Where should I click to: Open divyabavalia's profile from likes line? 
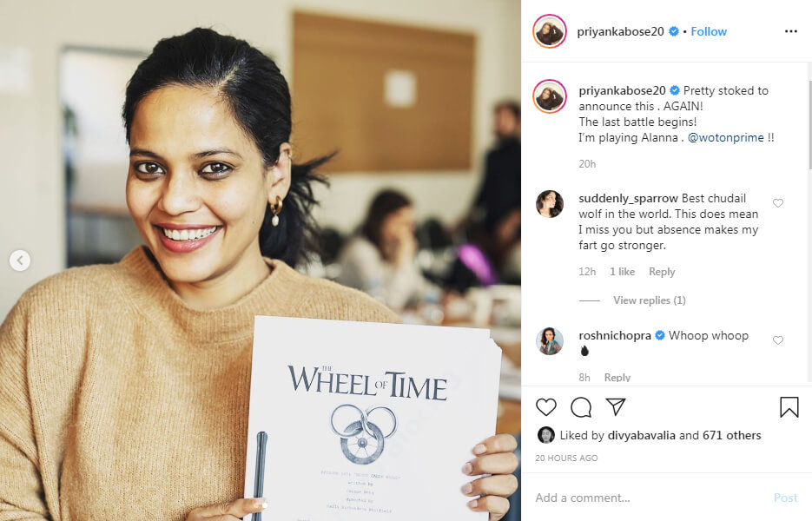tap(641, 436)
